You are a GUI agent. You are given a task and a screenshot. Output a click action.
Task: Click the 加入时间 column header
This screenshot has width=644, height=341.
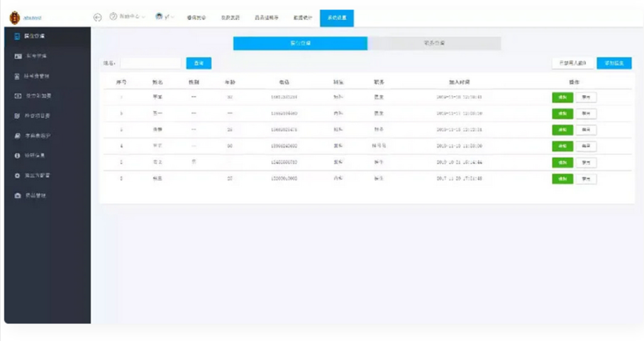(459, 82)
